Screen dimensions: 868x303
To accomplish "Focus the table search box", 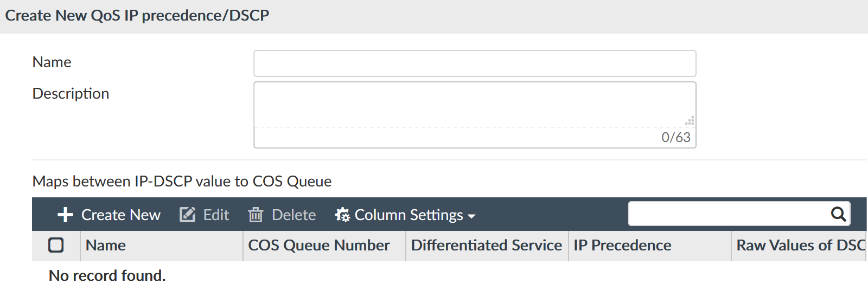I will (x=727, y=214).
